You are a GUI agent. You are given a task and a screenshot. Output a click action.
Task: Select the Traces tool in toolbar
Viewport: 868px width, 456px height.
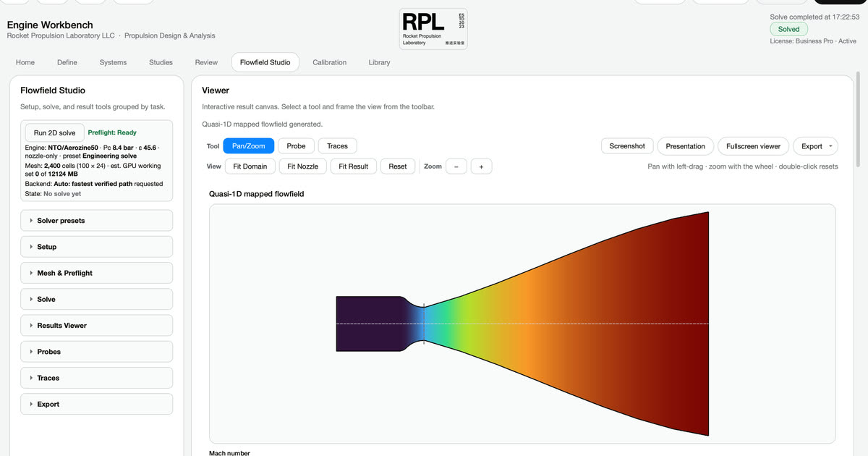coord(337,146)
